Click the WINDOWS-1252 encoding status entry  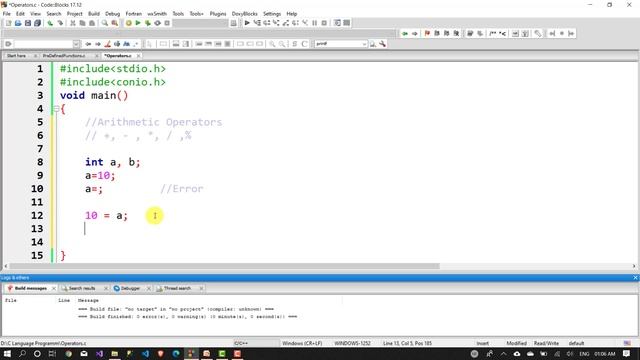pos(352,343)
